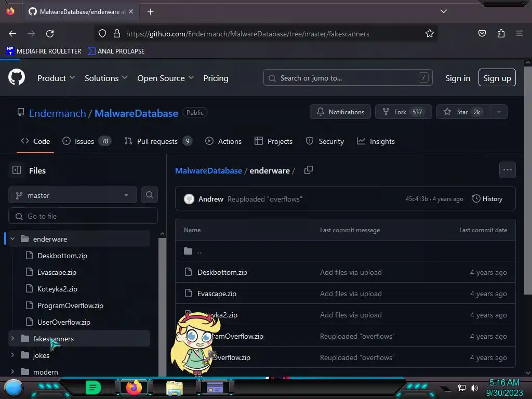Copy the enderware path icon

pyautogui.click(x=309, y=170)
